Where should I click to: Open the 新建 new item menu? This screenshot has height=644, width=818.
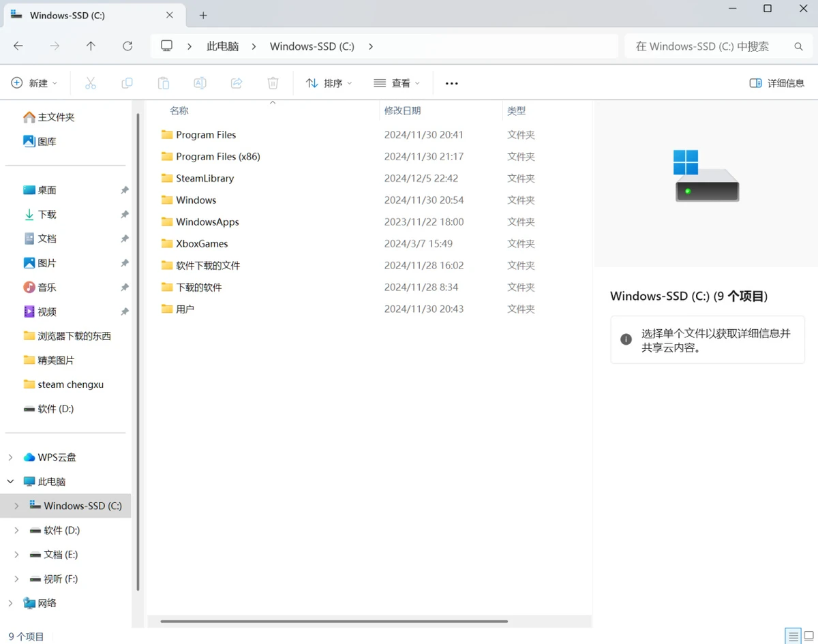35,83
